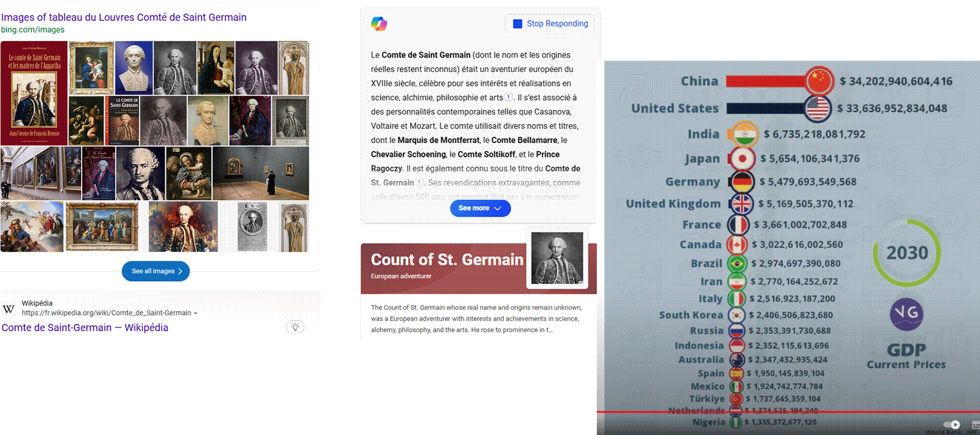Open the bing.com/images link
Viewport: 980px width, 435px height.
33,30
